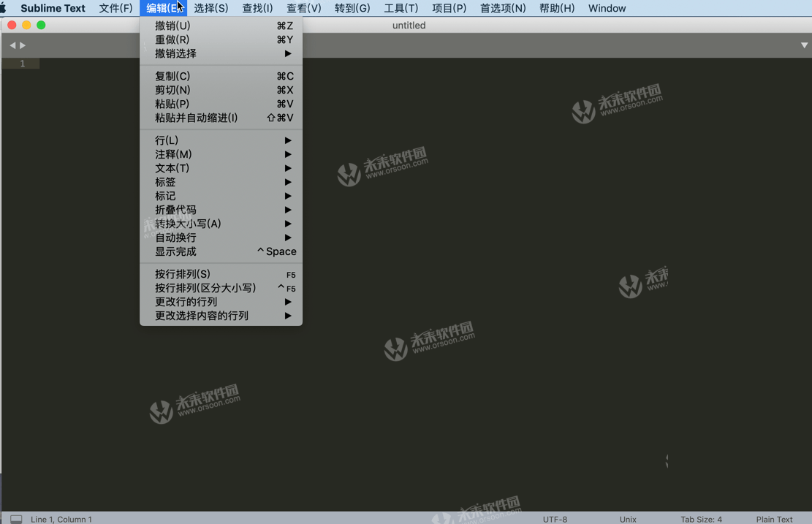Screen dimensions: 812x524
Task: Choose 显示完成 menu entry
Action: pos(221,251)
